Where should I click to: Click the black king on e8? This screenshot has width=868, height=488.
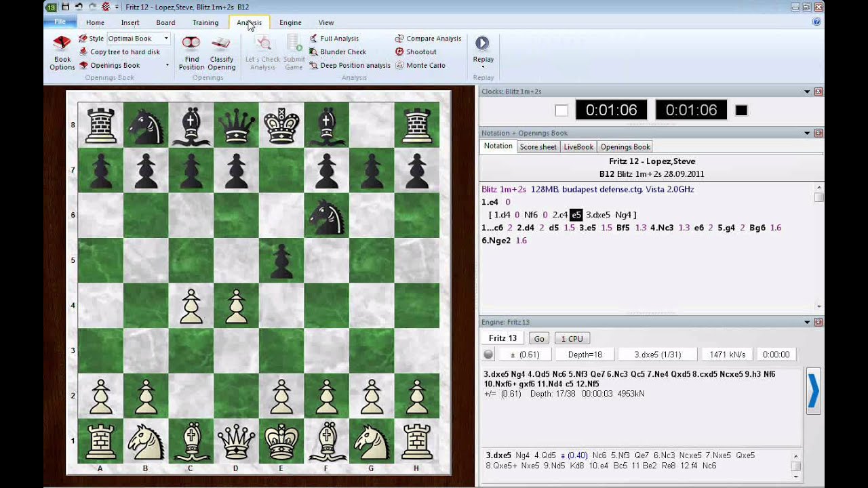(x=281, y=125)
